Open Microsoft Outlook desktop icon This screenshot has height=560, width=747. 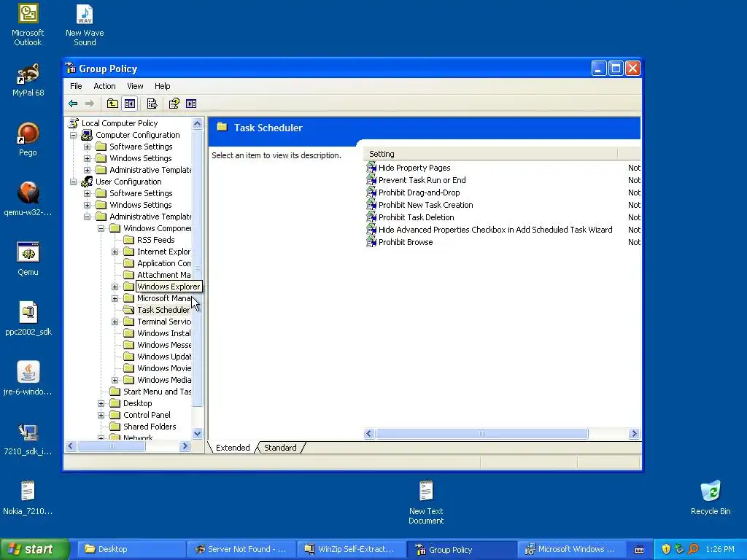click(28, 25)
